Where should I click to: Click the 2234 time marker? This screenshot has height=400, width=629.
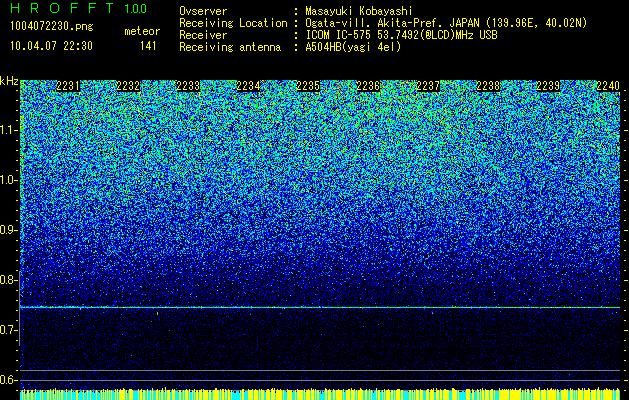point(248,86)
